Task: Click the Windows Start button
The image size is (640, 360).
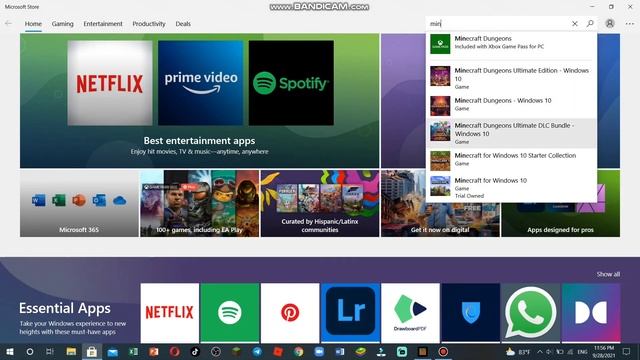Action: 10,352
